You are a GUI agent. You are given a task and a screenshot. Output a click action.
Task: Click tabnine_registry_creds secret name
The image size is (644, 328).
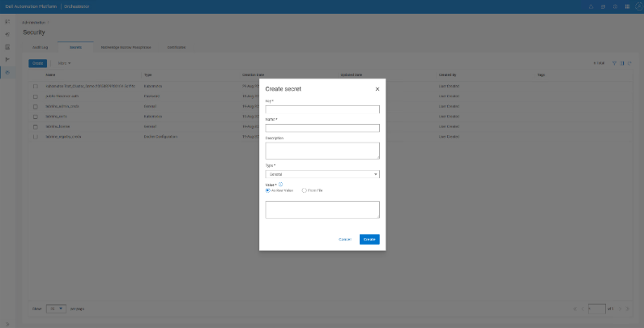pos(63,137)
